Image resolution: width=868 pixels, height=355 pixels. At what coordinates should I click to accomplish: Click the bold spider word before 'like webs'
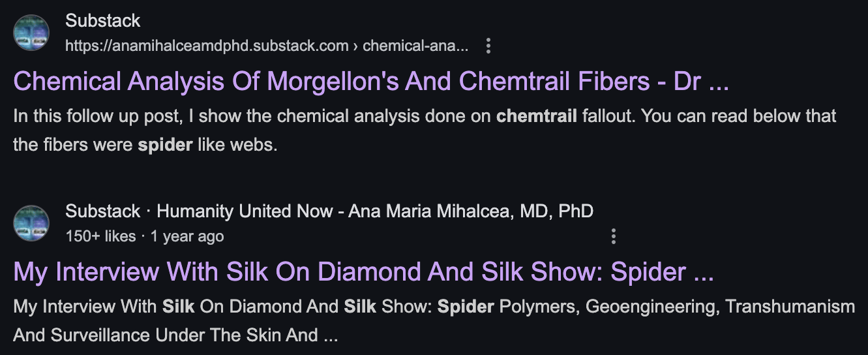[165, 145]
